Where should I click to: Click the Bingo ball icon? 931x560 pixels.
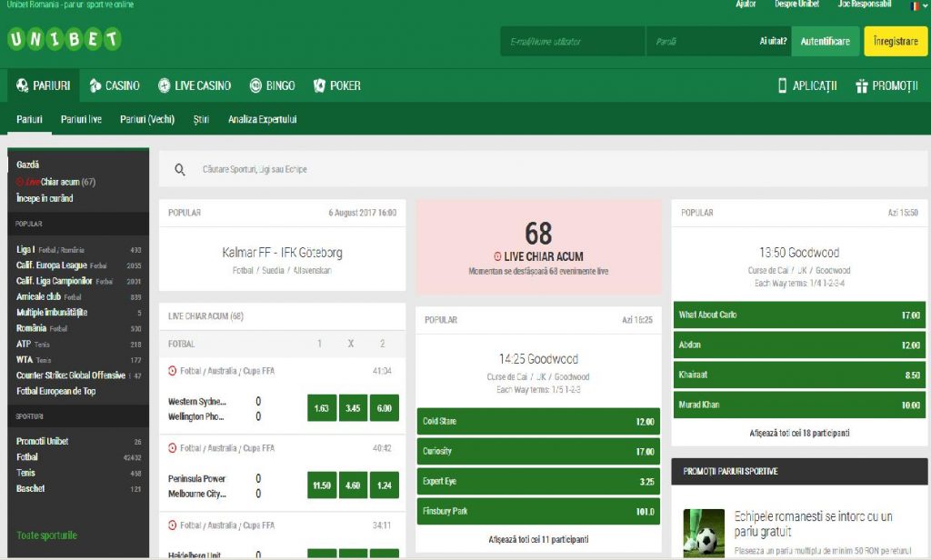255,85
